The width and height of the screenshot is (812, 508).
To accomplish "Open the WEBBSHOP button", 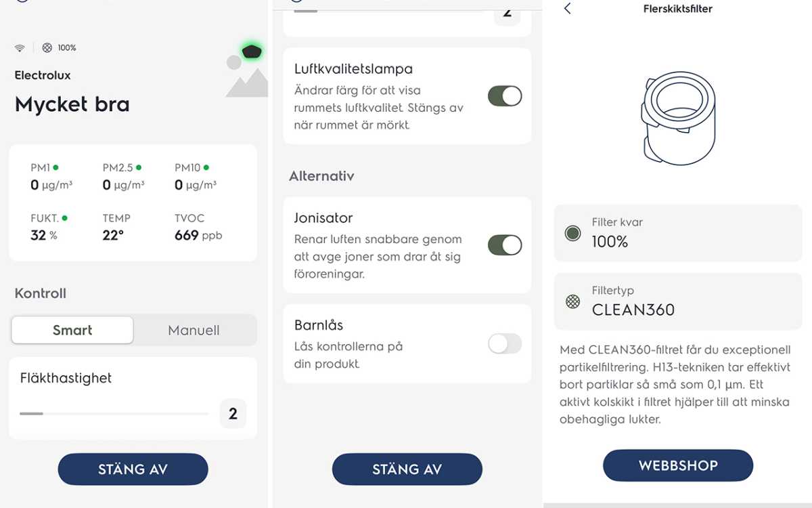I will click(678, 466).
